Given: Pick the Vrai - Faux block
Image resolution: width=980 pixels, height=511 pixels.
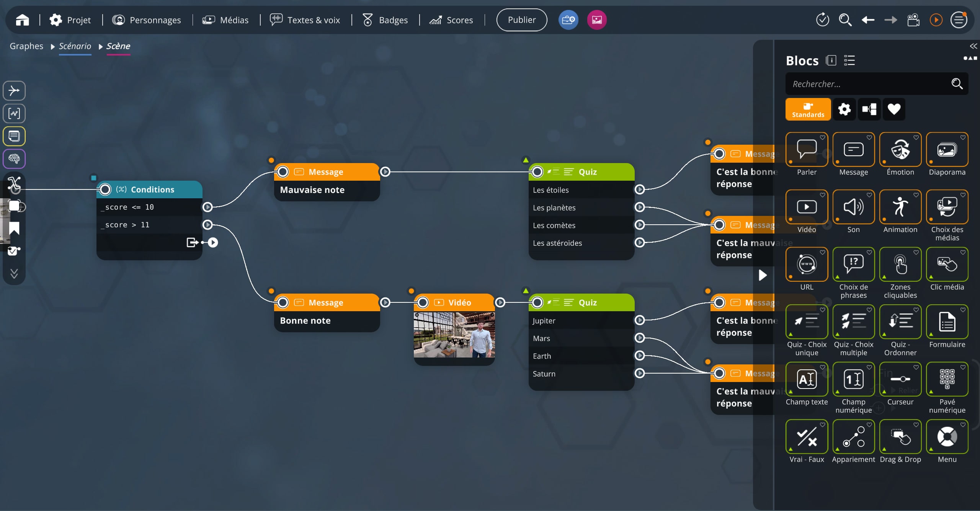Looking at the screenshot, I should pyautogui.click(x=807, y=437).
